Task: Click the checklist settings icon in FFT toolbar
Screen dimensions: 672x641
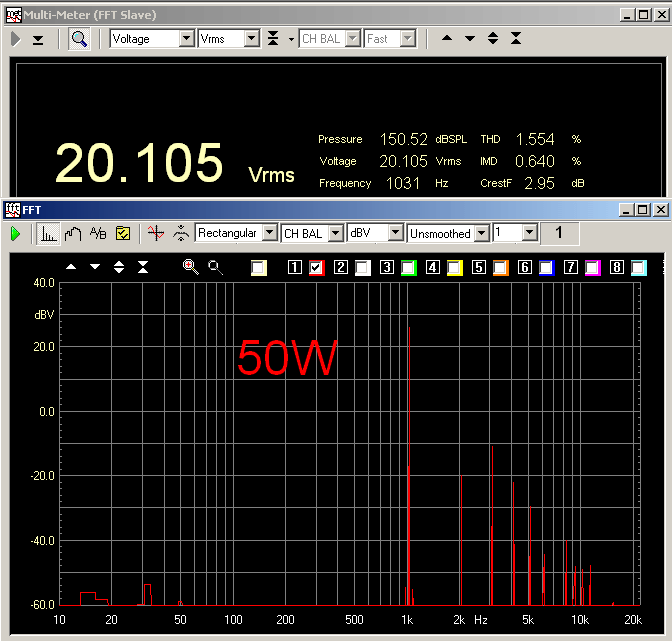Action: coord(123,233)
